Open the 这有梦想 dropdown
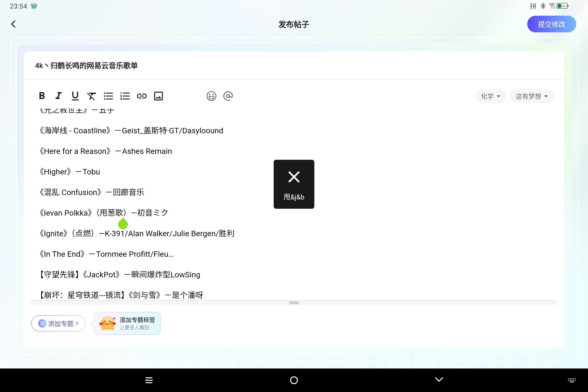This screenshot has height=392, width=588. click(532, 96)
